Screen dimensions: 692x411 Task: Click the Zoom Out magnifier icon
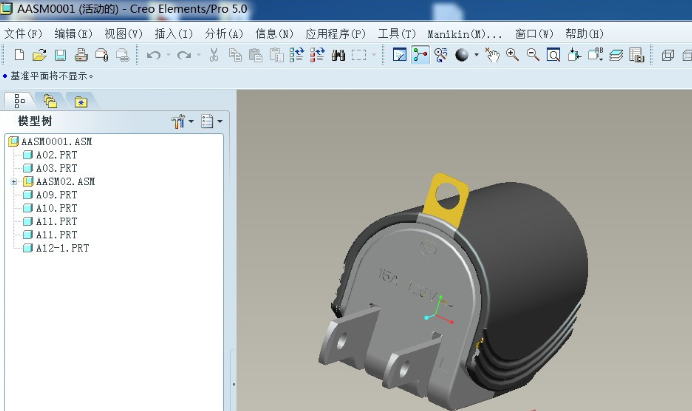532,55
